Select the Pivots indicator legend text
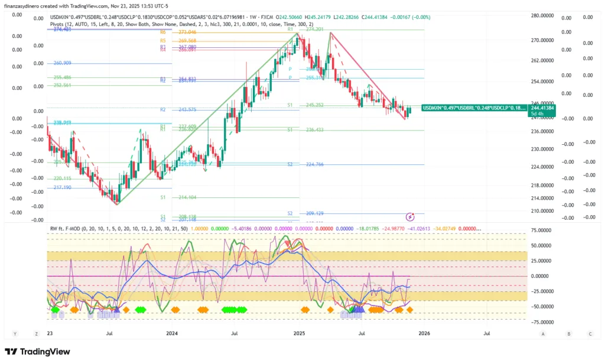 point(177,25)
